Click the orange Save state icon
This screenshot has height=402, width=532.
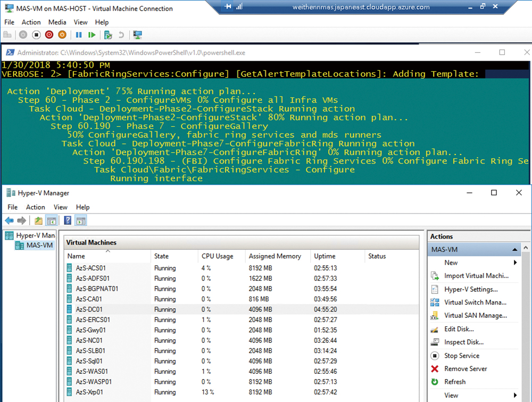[x=62, y=35]
